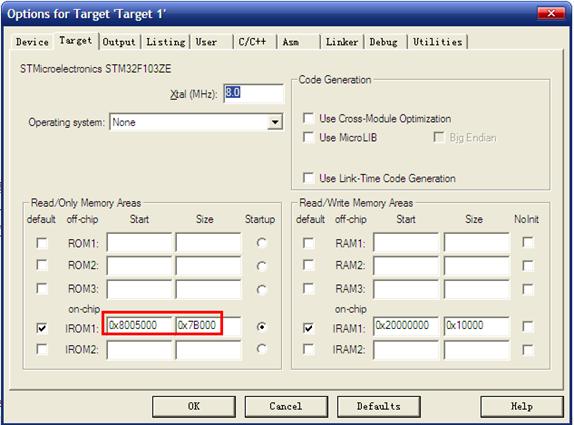Viewport: 574px width, 425px height.
Task: Check the RAM3 default checkbox
Action: coord(308,289)
